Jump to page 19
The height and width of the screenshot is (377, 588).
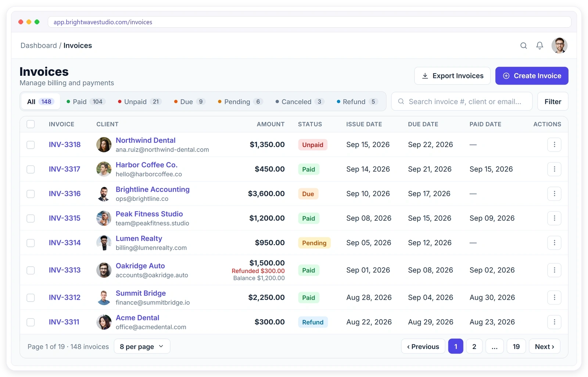[516, 346]
